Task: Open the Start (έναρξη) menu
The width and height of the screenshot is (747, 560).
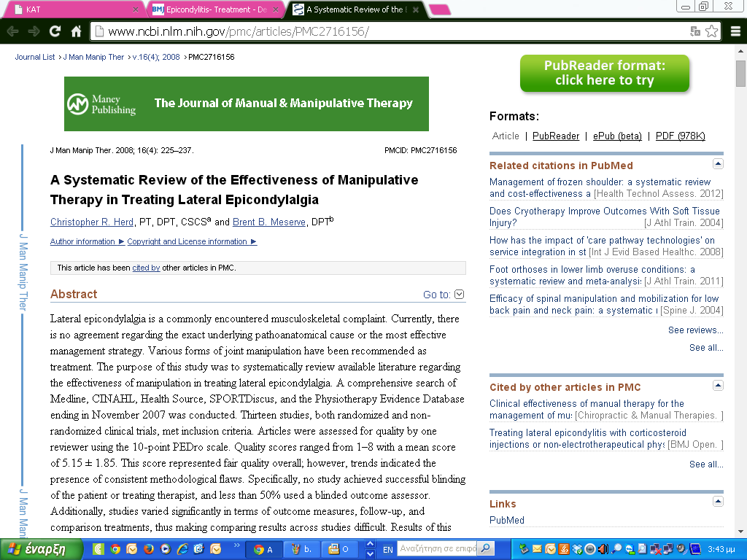Action: click(x=41, y=550)
